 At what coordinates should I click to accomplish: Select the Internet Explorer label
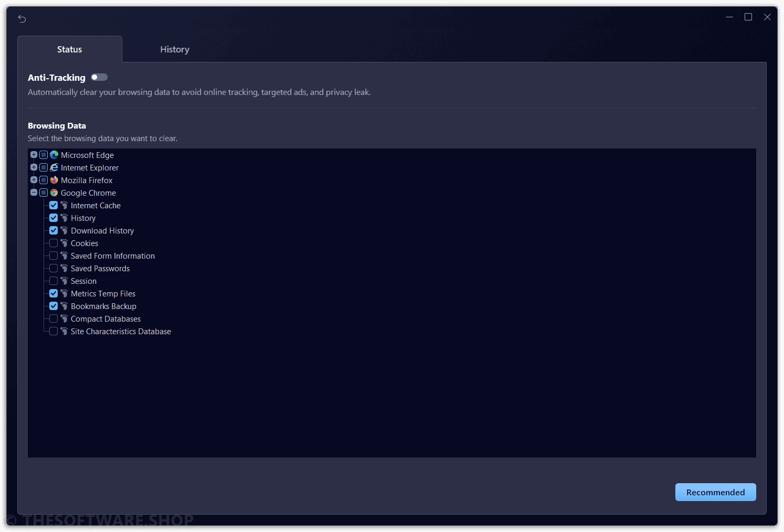pos(90,167)
